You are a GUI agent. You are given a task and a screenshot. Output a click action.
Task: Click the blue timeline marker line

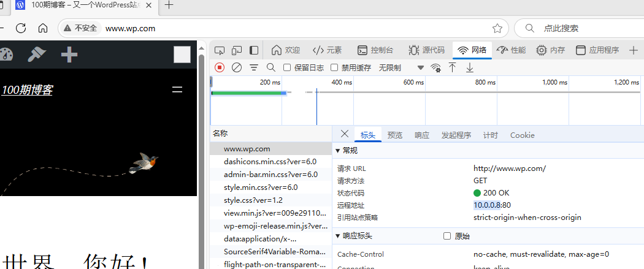click(316, 107)
